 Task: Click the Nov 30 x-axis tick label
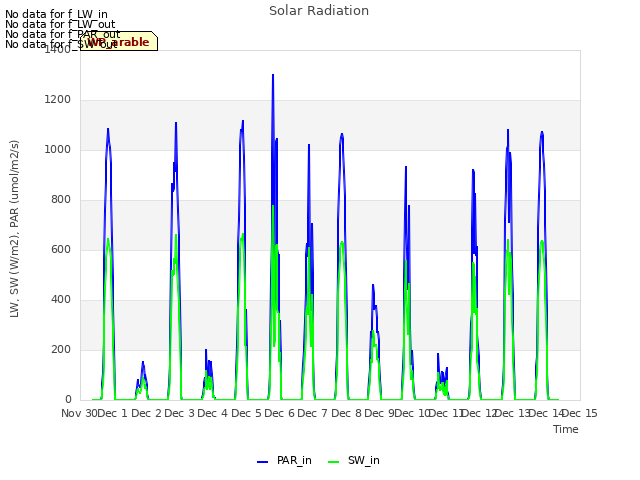tap(79, 413)
